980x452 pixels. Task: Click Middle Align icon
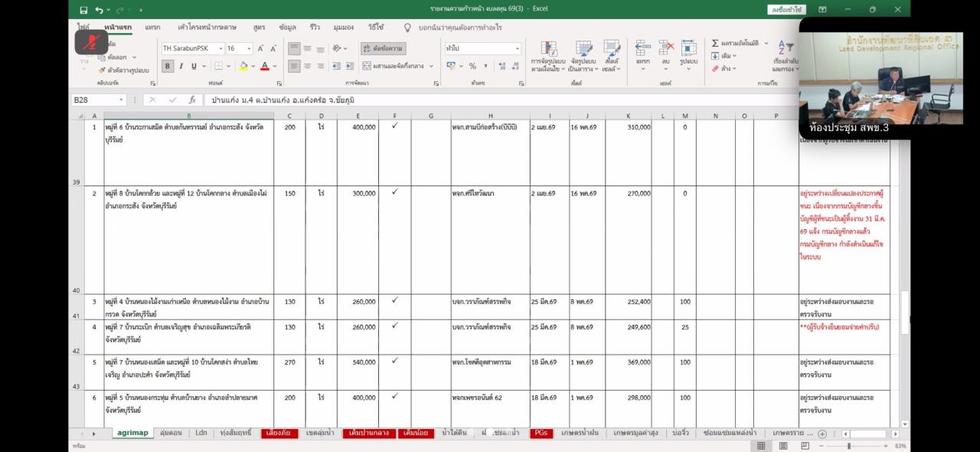(x=308, y=48)
